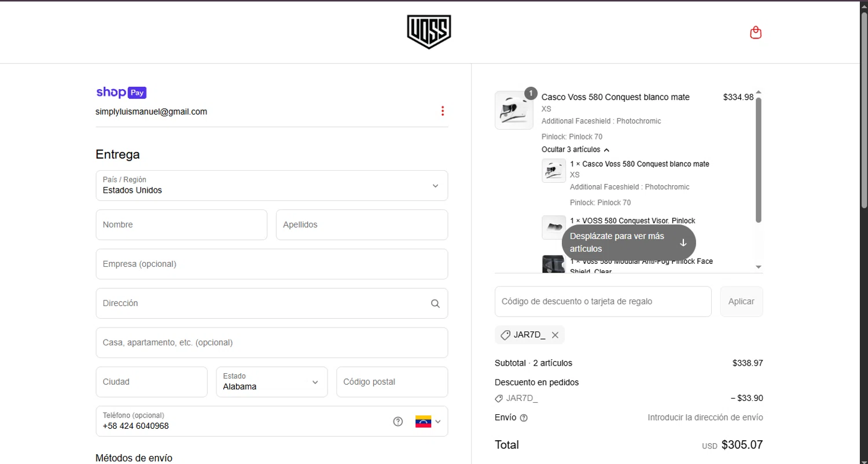Click 'Casco Voss 580 Conquest blanco mate' title
The image size is (868, 464).
coord(616,97)
